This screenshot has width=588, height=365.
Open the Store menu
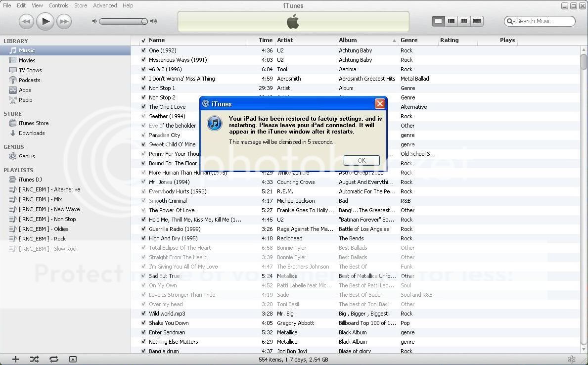(x=81, y=5)
